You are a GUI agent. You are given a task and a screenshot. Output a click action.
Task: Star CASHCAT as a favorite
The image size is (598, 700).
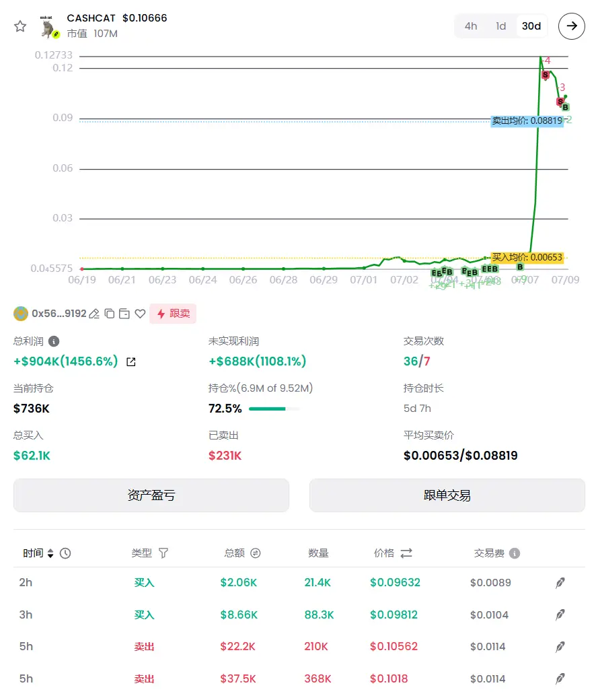pyautogui.click(x=20, y=26)
